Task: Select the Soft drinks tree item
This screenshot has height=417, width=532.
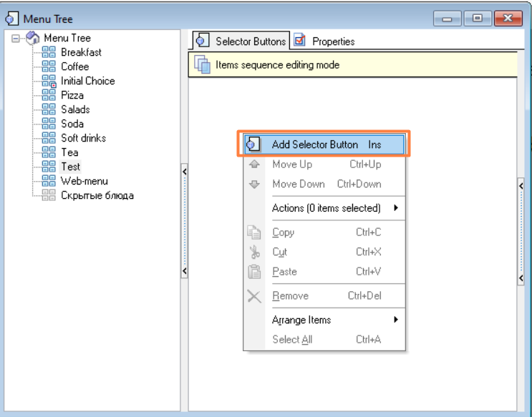Action: coord(83,138)
